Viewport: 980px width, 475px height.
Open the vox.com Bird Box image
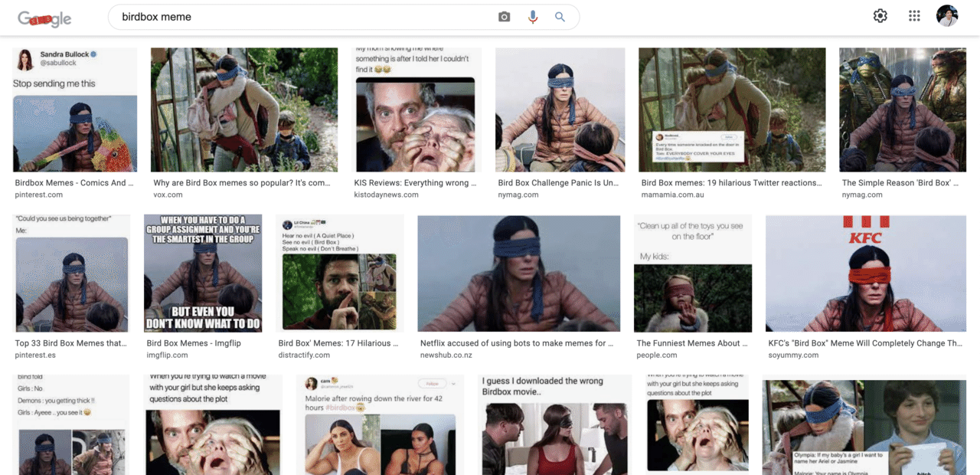tap(244, 110)
